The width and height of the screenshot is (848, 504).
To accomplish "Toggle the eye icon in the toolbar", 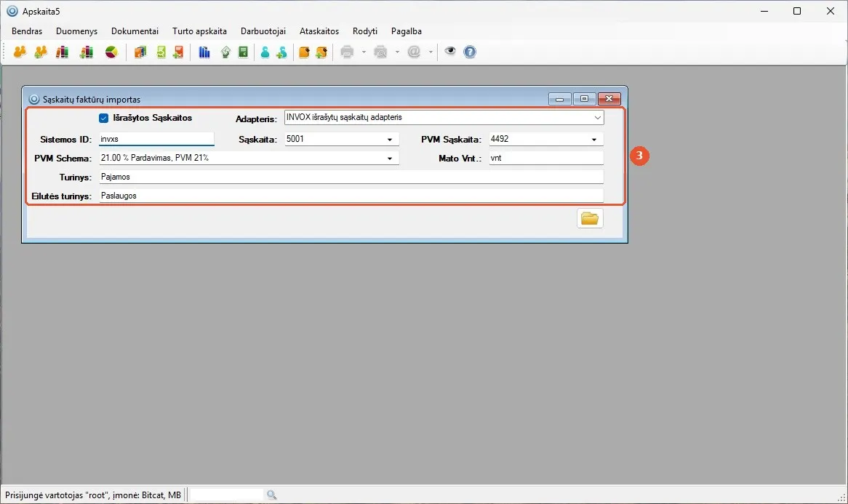I will pos(450,52).
